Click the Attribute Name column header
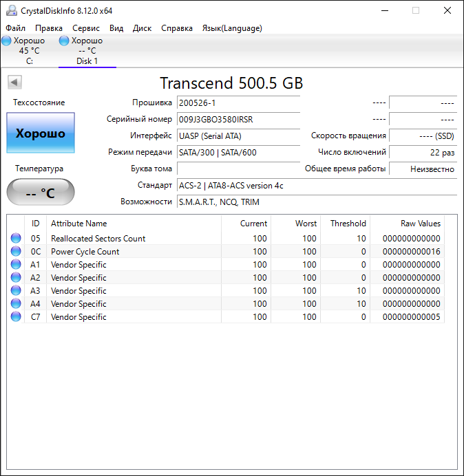Image resolution: width=464 pixels, height=476 pixels. point(134,224)
